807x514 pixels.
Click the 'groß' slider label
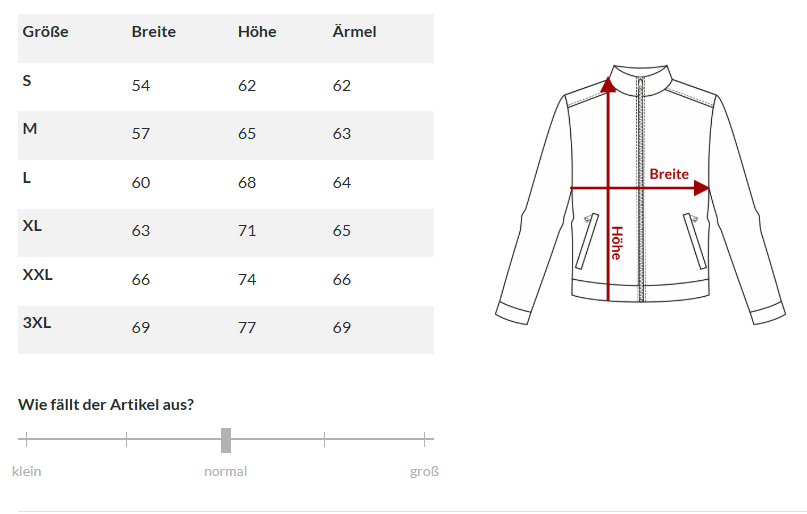(424, 471)
